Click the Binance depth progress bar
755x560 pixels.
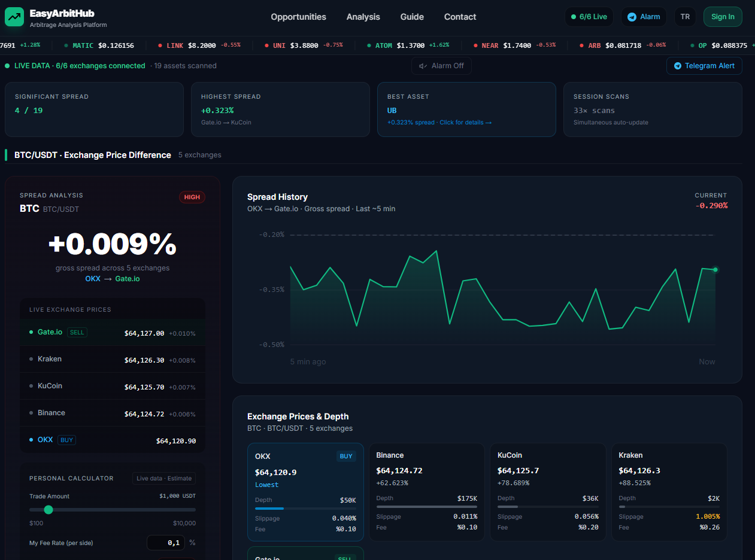pyautogui.click(x=426, y=507)
